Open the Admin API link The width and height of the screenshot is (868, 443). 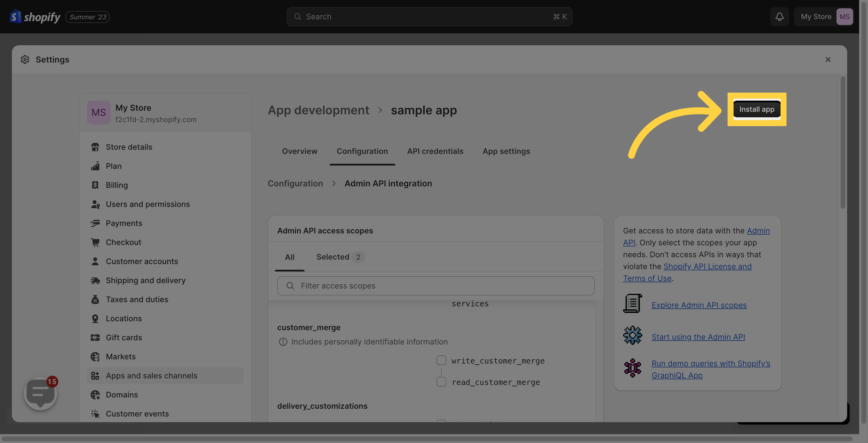tap(758, 231)
